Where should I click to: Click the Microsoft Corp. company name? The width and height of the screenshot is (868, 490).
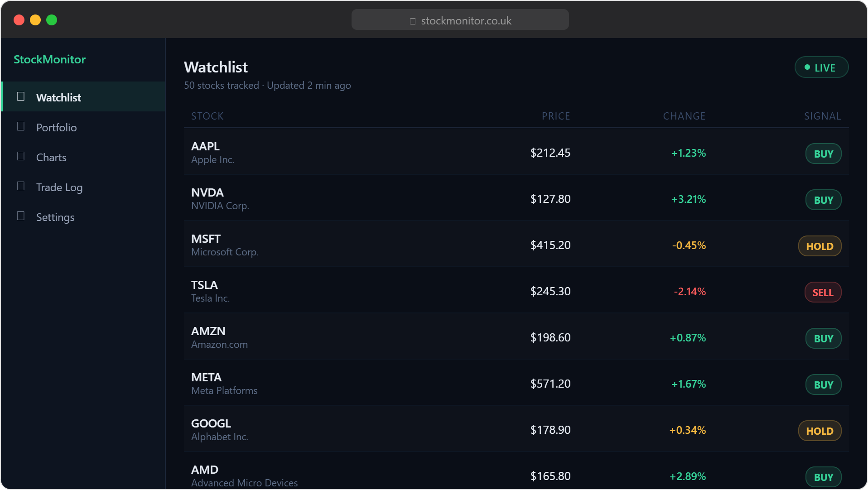(225, 252)
